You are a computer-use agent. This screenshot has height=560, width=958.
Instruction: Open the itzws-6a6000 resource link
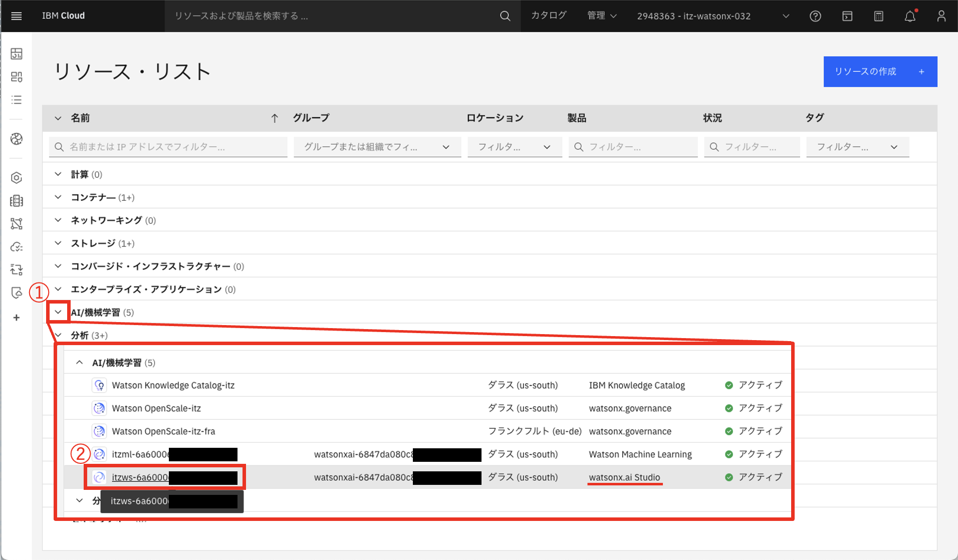(x=140, y=477)
